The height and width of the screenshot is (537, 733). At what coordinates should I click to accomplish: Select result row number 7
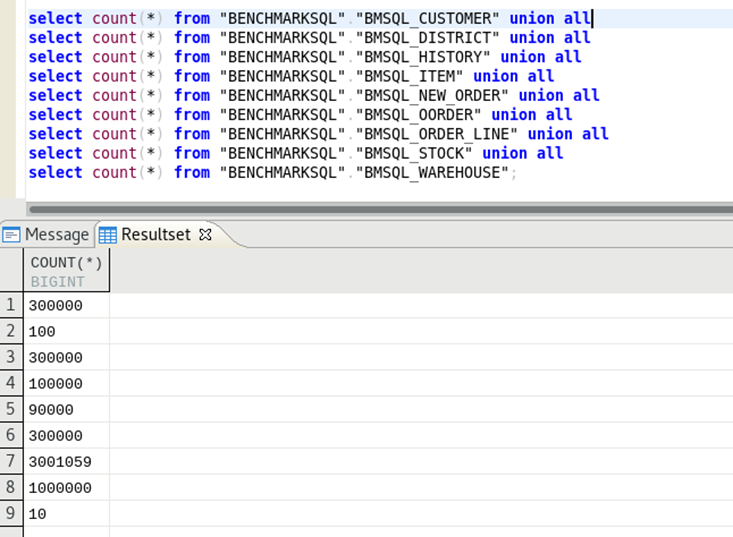(x=11, y=461)
